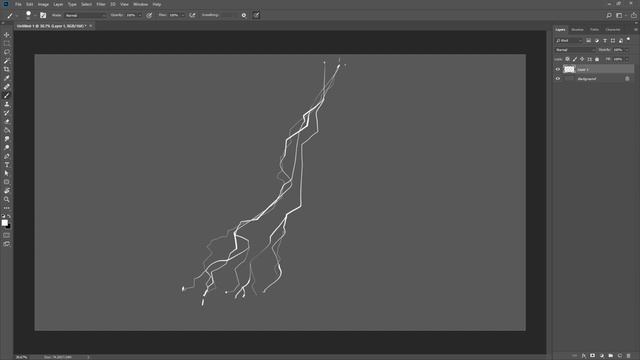Change screen mode from the toolbox

(x=7, y=244)
